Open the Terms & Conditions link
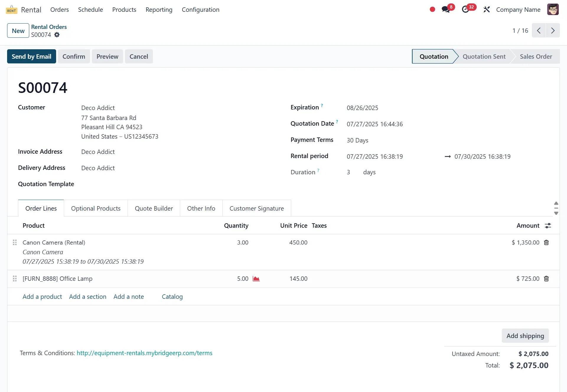Image resolution: width=567 pixels, height=392 pixels. point(144,353)
